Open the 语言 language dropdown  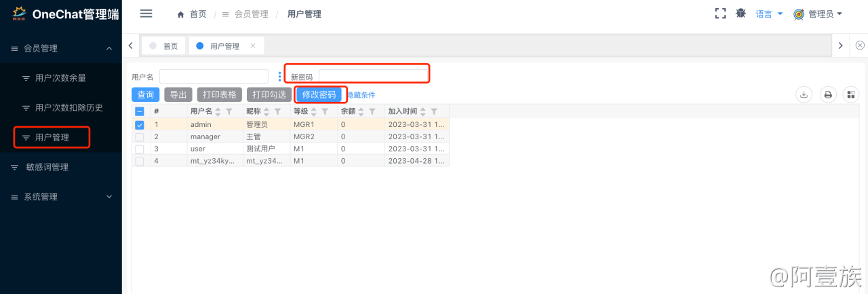769,14
